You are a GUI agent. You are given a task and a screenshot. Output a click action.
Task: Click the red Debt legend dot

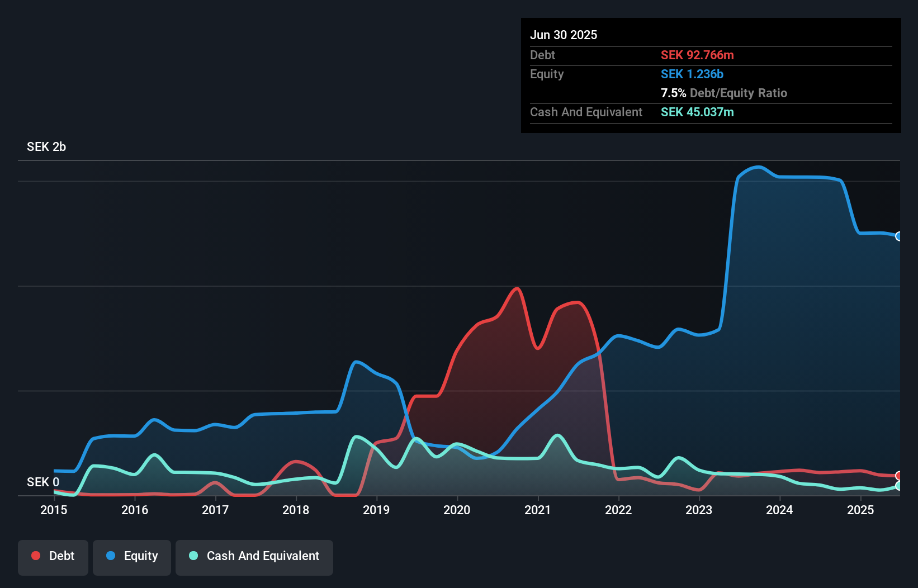pyautogui.click(x=36, y=556)
